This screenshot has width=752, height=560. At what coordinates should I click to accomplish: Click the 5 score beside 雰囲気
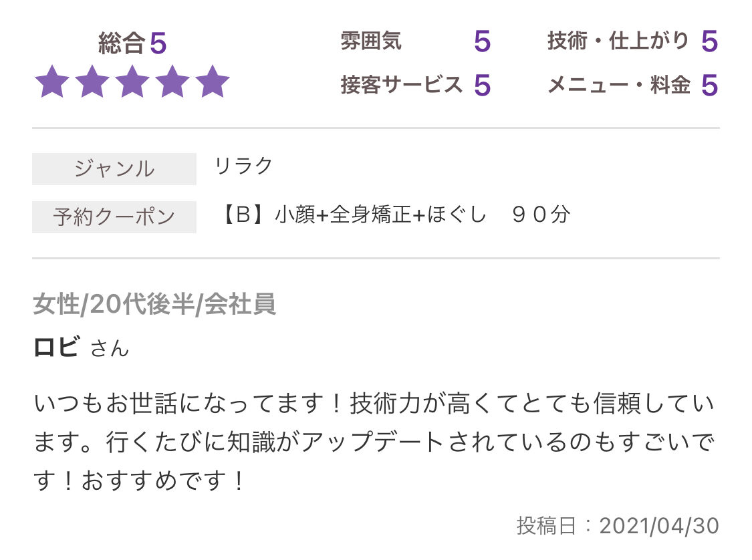(x=482, y=41)
